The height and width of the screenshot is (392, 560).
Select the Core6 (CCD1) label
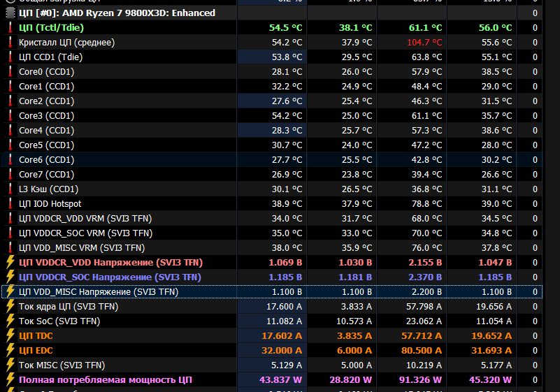[46, 159]
